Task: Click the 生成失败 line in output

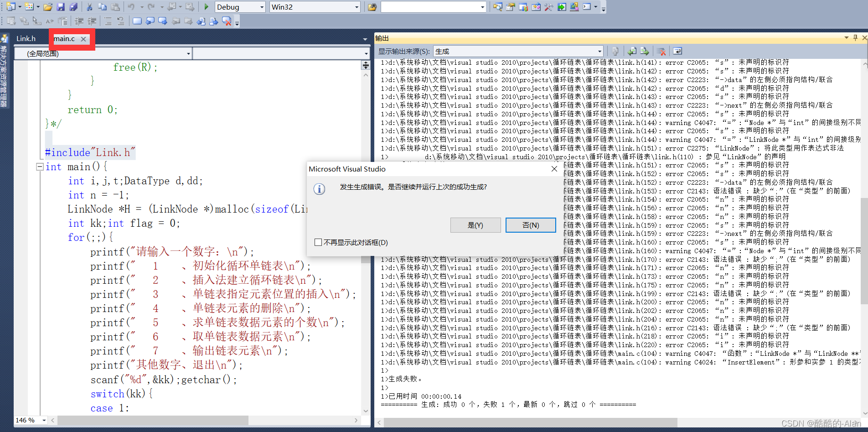Action: tap(401, 379)
